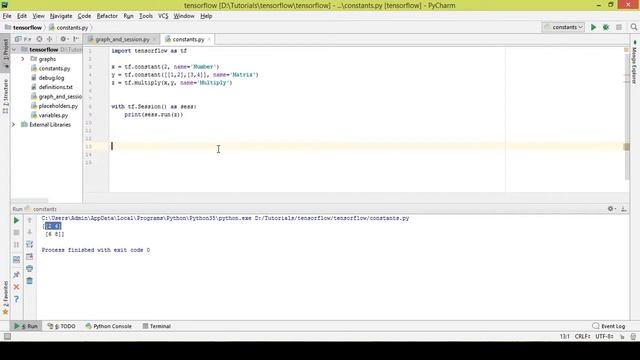640x360 pixels.
Task: Select constants.py in the project tree
Action: [54, 69]
